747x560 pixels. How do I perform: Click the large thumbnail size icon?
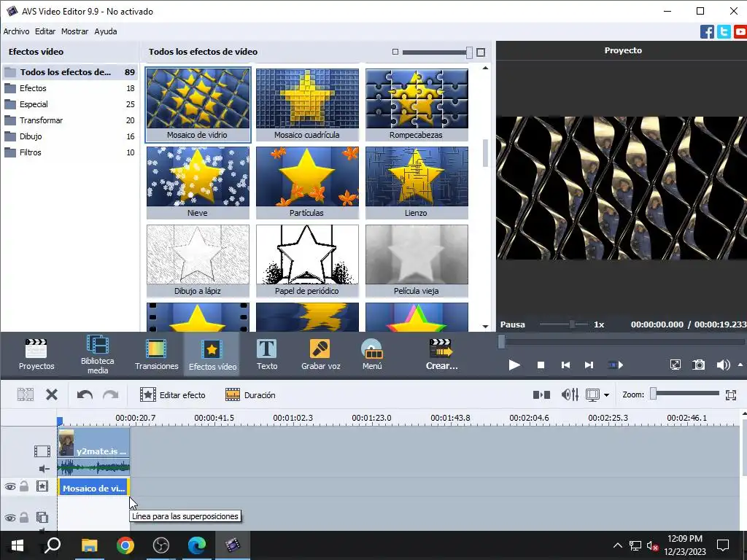(x=481, y=52)
